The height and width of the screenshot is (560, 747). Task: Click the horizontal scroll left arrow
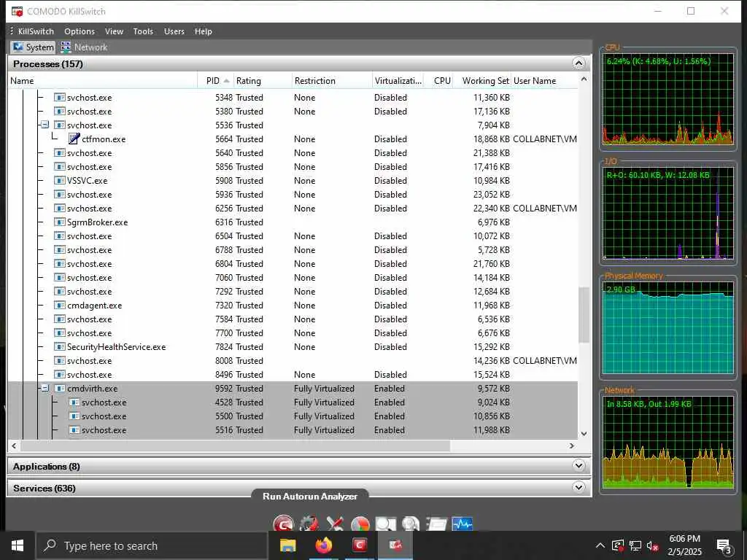[14, 446]
